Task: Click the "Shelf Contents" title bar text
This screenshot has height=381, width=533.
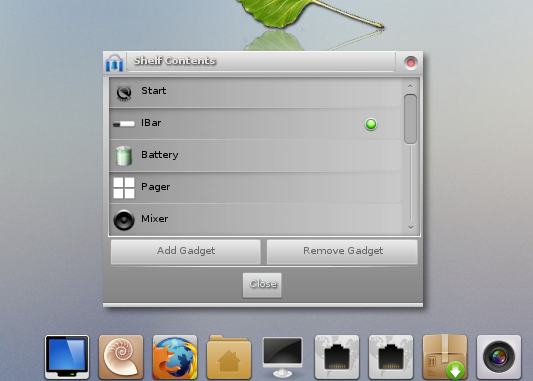Action: coord(175,61)
